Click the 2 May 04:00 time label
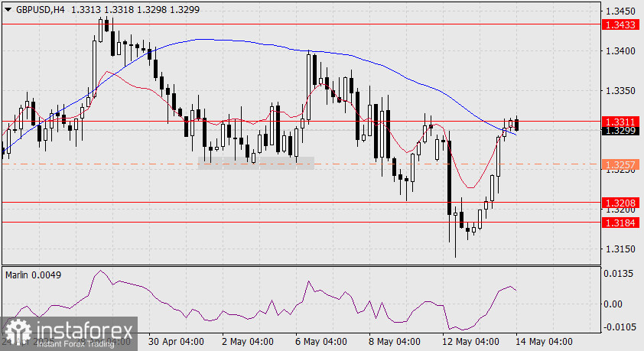Screen dimensions: 644x351 (x=248, y=342)
